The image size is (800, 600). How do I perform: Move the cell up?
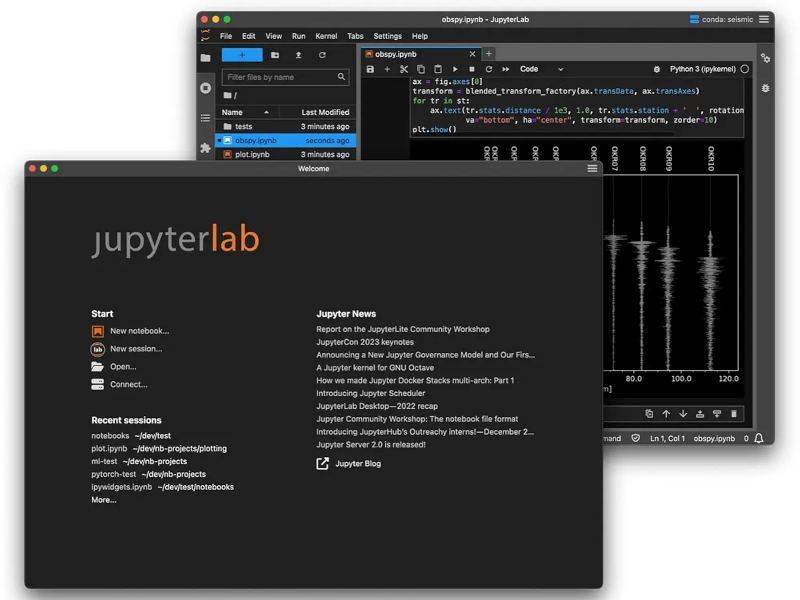pyautogui.click(x=666, y=414)
